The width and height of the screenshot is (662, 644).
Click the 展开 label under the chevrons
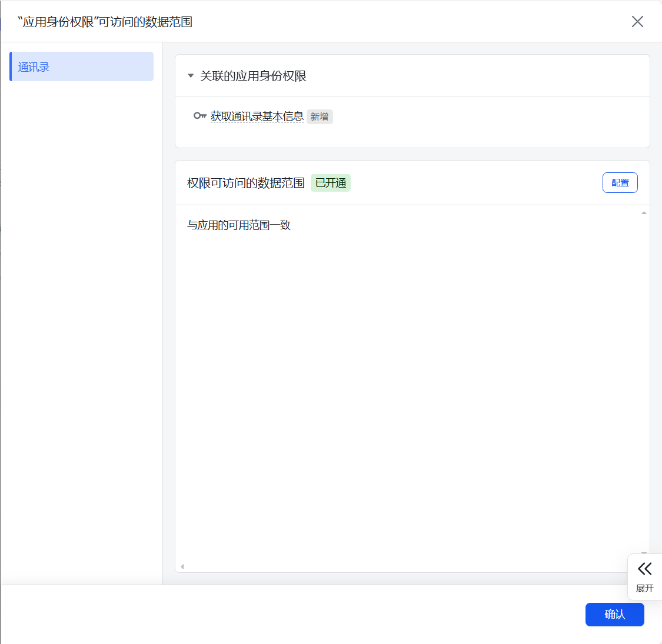[x=645, y=588]
